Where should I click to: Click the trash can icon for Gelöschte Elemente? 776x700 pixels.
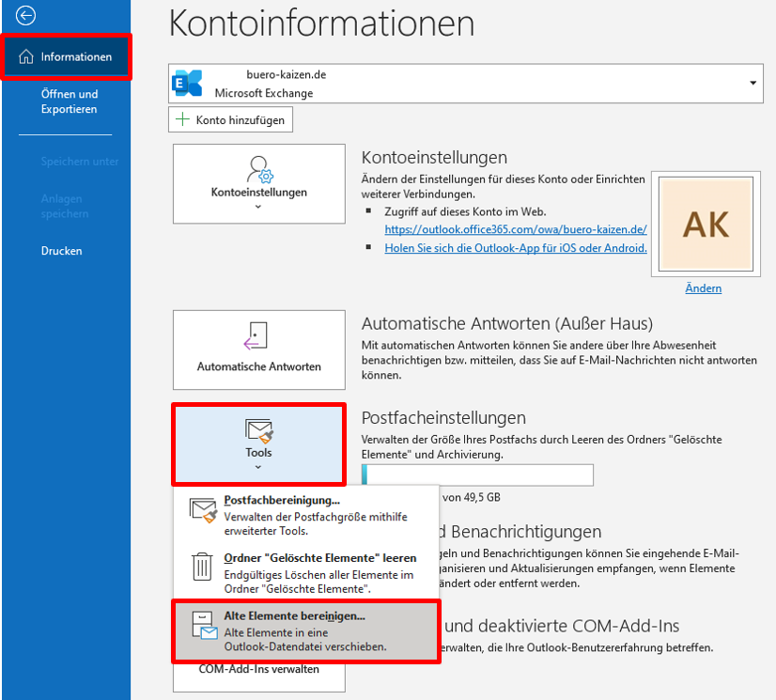pyautogui.click(x=202, y=567)
